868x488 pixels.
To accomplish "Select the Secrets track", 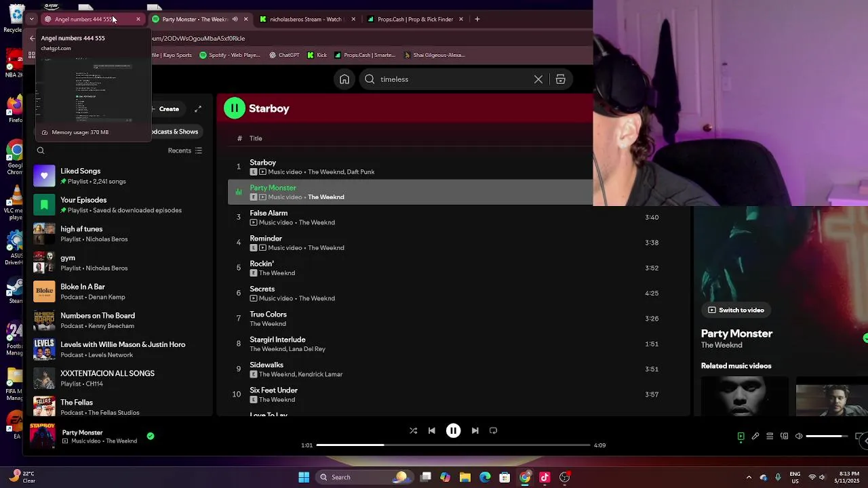I will [x=454, y=293].
